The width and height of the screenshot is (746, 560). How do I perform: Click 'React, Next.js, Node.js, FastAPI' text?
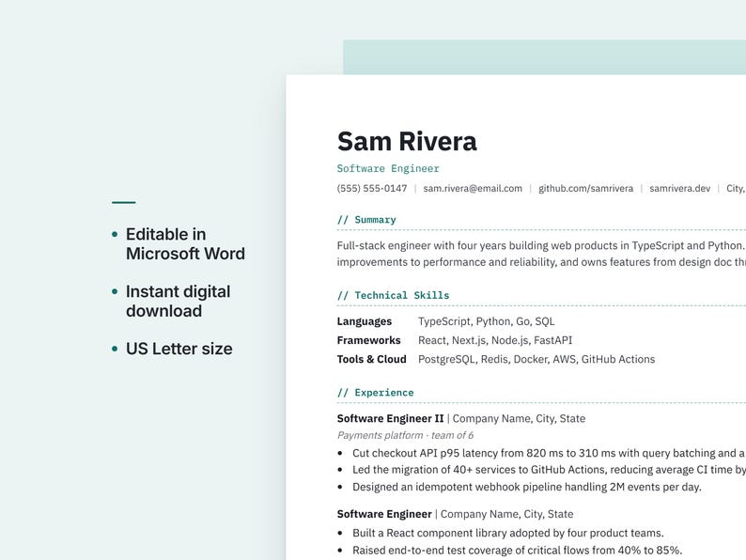click(x=495, y=340)
